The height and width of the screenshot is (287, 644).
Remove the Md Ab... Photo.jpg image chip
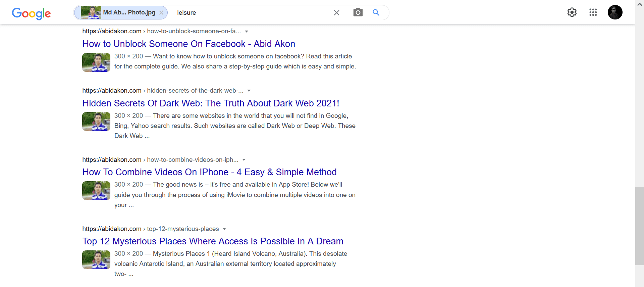point(161,12)
